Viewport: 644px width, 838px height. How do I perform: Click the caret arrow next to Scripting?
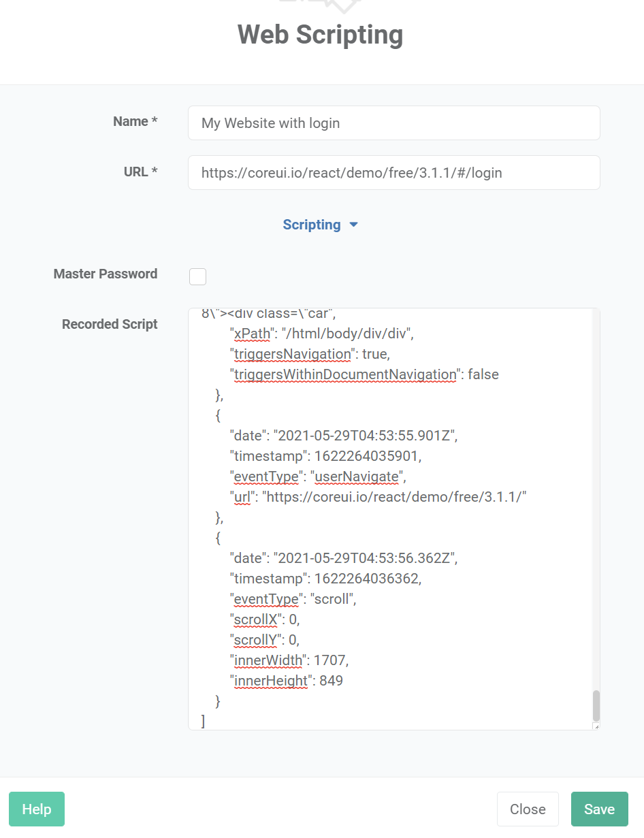click(x=353, y=225)
